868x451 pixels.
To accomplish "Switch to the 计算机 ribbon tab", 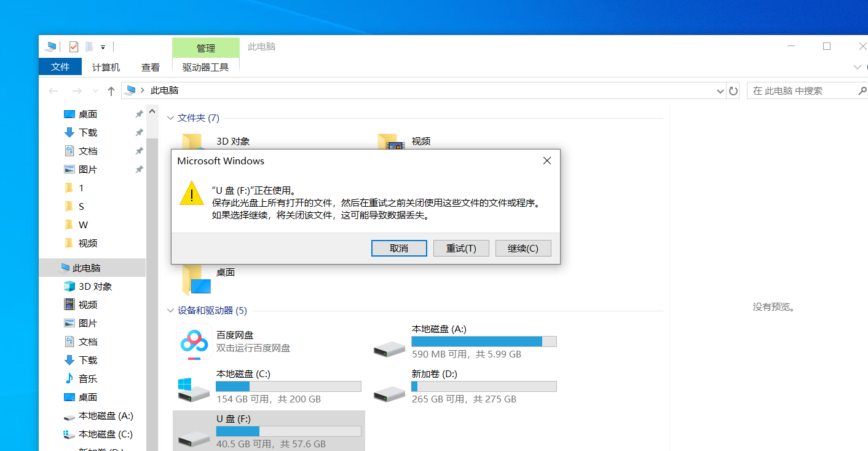I will click(106, 68).
